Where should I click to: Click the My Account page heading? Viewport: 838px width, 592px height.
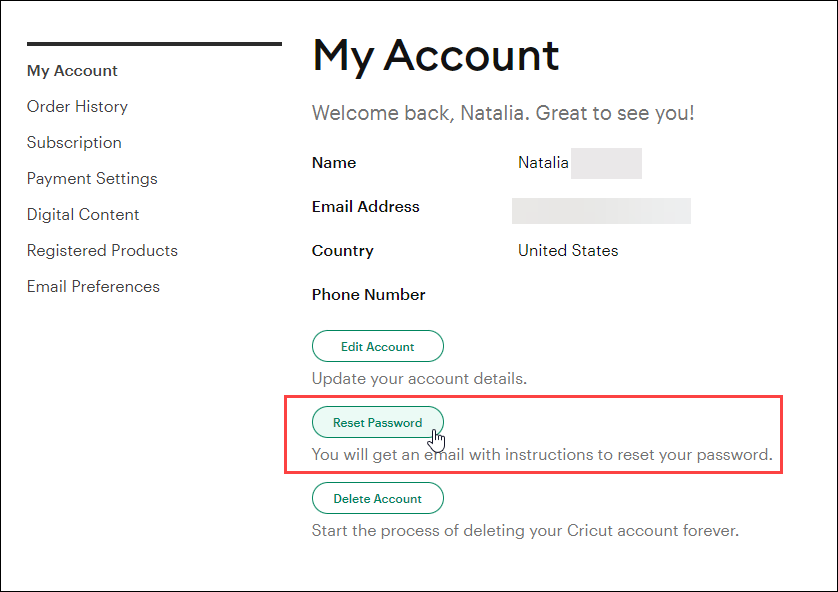click(436, 55)
